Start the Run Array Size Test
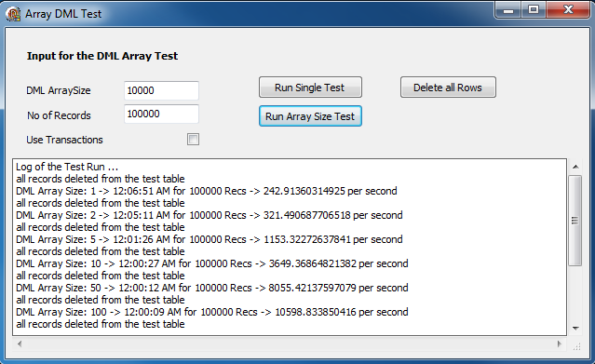 tap(310, 116)
